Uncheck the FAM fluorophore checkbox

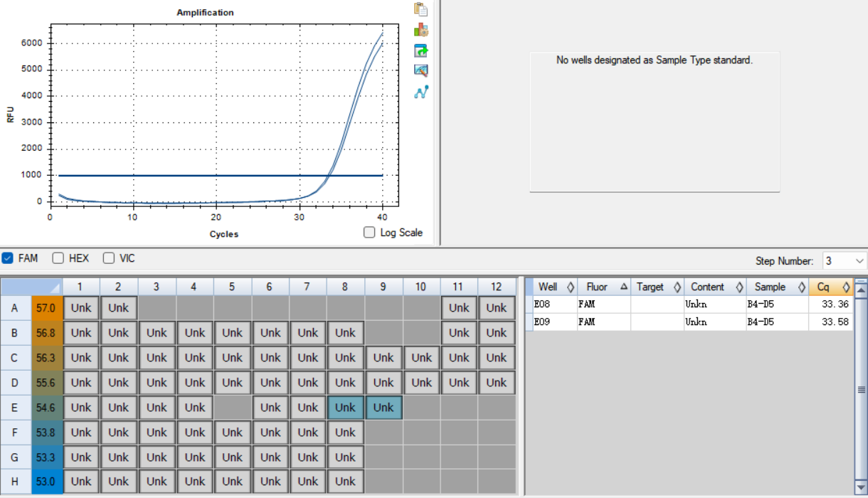[7, 258]
